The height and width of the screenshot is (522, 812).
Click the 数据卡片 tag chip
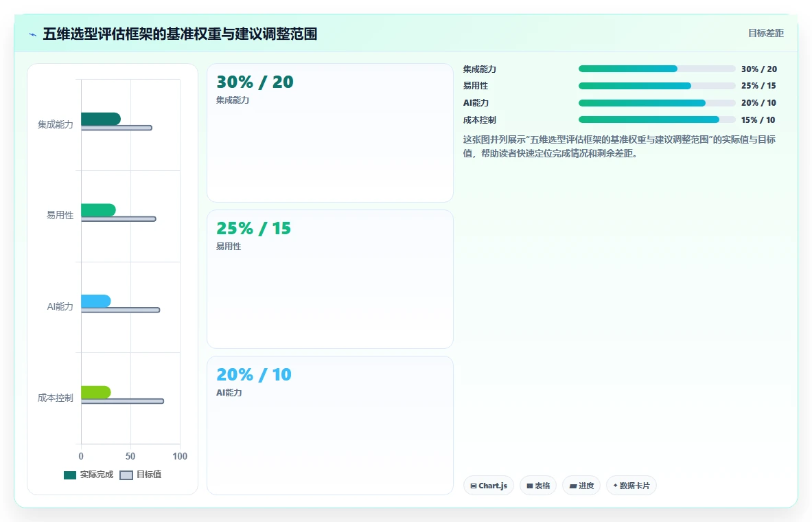tap(631, 486)
